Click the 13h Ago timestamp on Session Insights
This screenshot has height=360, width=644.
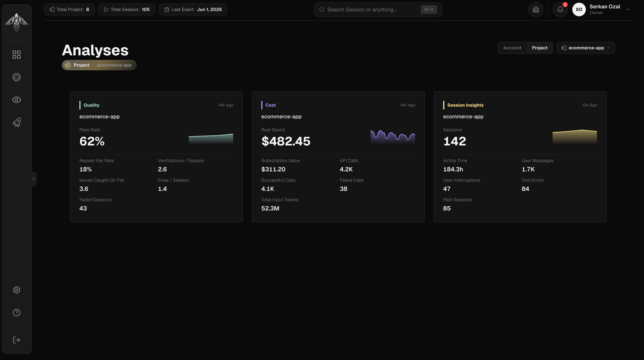[589, 105]
